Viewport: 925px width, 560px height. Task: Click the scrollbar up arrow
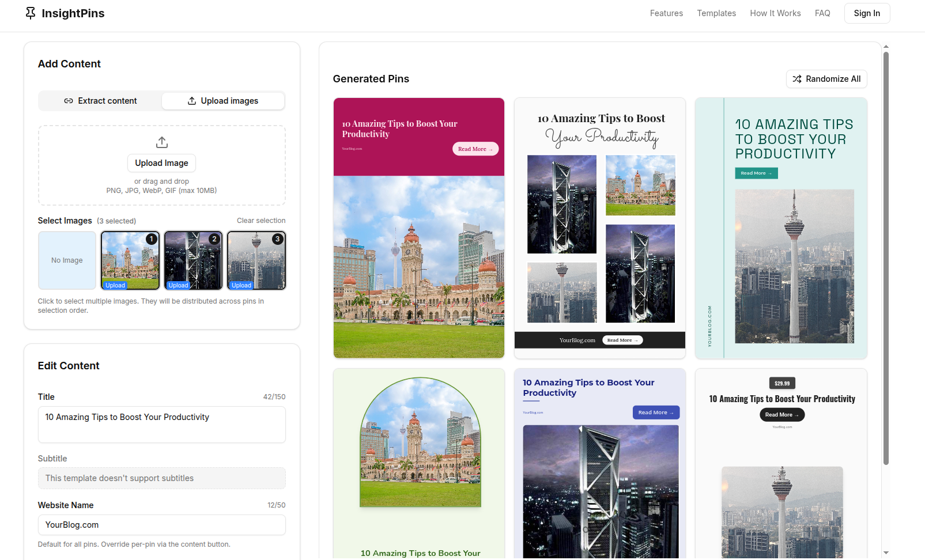tap(886, 47)
